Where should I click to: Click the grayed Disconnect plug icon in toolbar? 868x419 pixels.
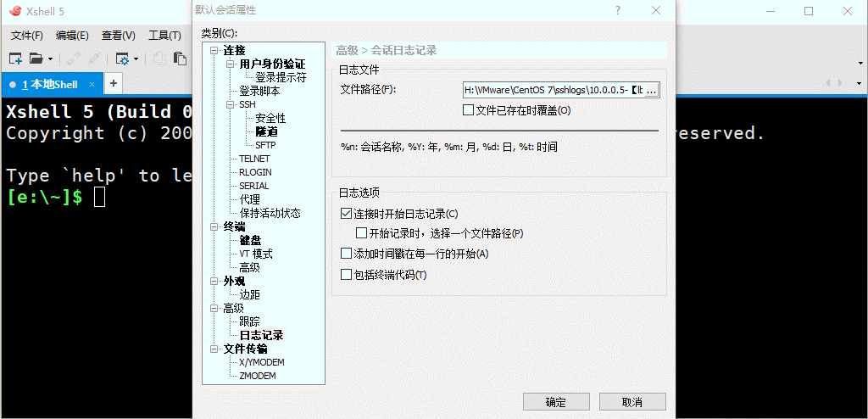click(93, 59)
